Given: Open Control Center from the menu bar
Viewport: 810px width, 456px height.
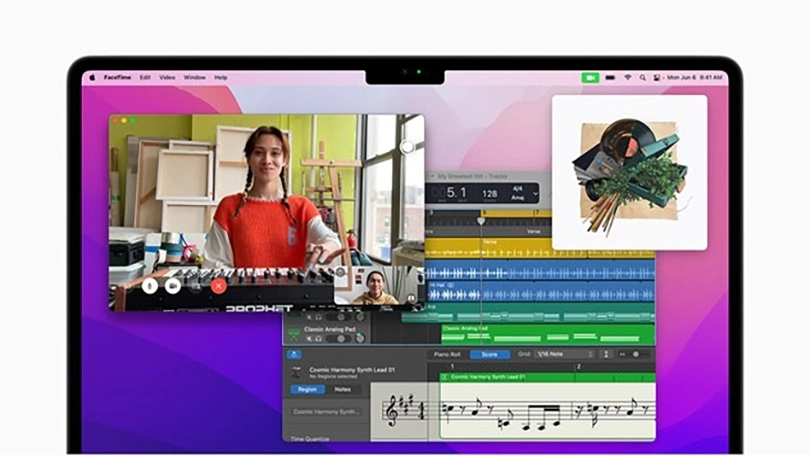Looking at the screenshot, I should (657, 77).
